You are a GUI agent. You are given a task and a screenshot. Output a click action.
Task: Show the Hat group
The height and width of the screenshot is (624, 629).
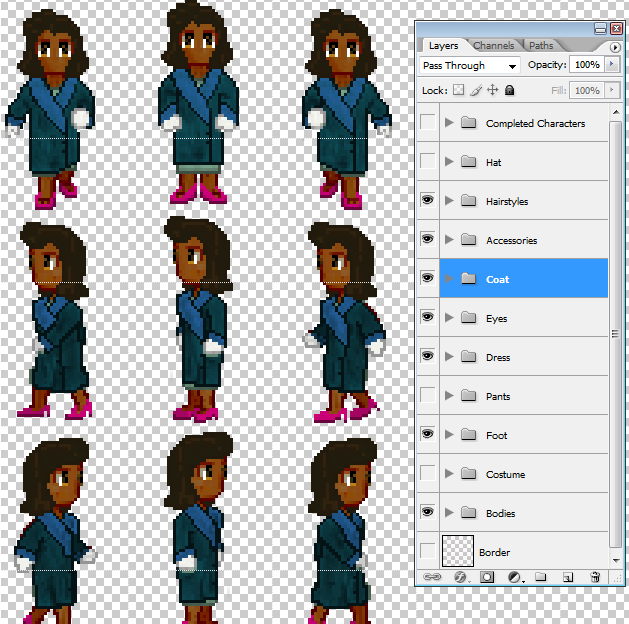coord(428,161)
